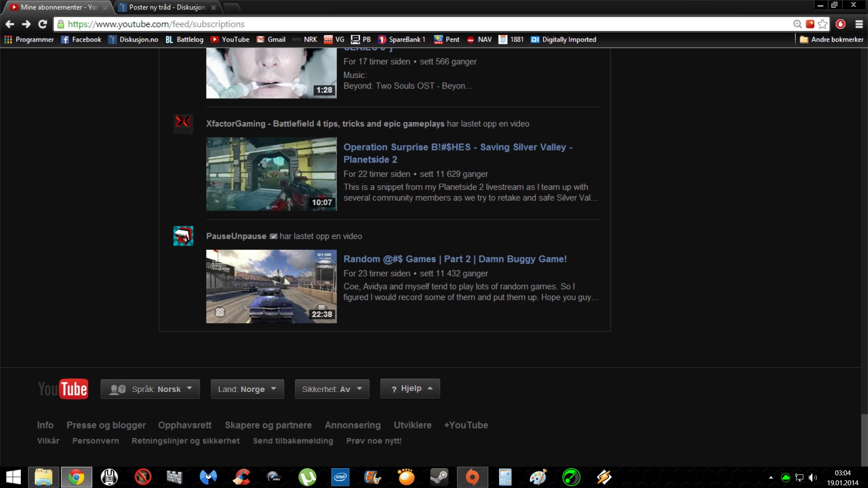Open Gmail bookmark
The image size is (868, 488).
click(x=271, y=39)
